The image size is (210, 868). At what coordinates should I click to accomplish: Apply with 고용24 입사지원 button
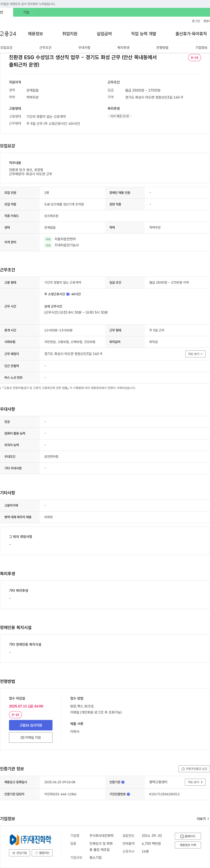31,725
